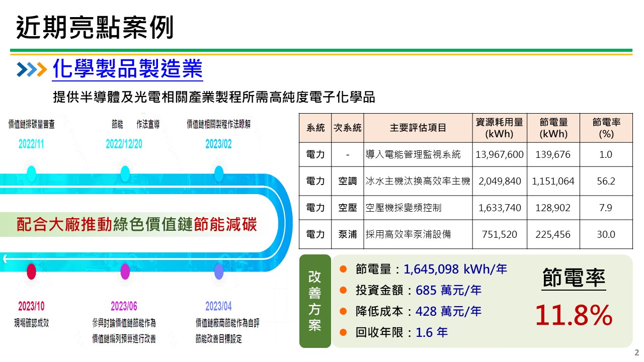The height and width of the screenshot is (362, 644).
Task: Click the magenta dot above 2023/06
Action: click(124, 272)
